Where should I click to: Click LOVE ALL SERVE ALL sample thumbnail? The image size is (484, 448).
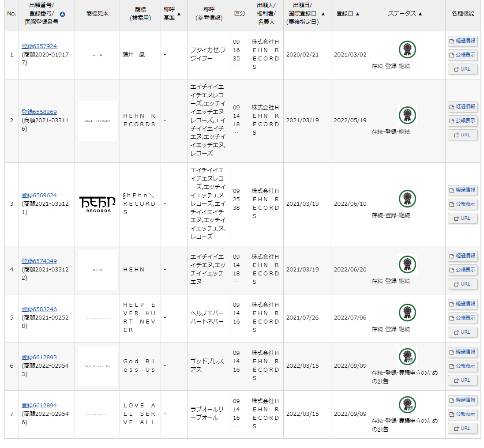point(97,414)
